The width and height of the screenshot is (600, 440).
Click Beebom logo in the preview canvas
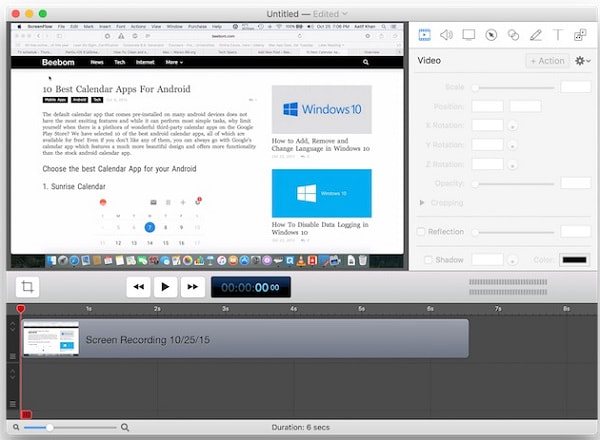[x=58, y=62]
